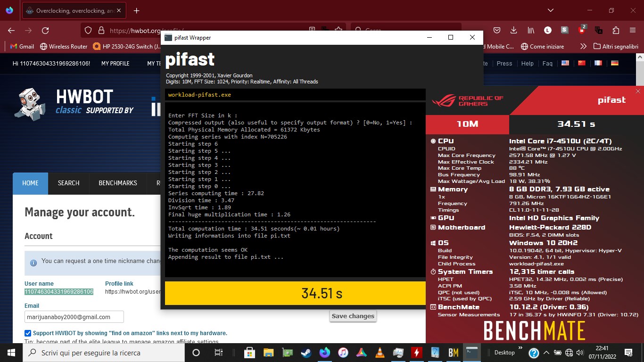This screenshot has width=644, height=362.
Task: Expand the list all tabs chevron
Action: coord(551,10)
